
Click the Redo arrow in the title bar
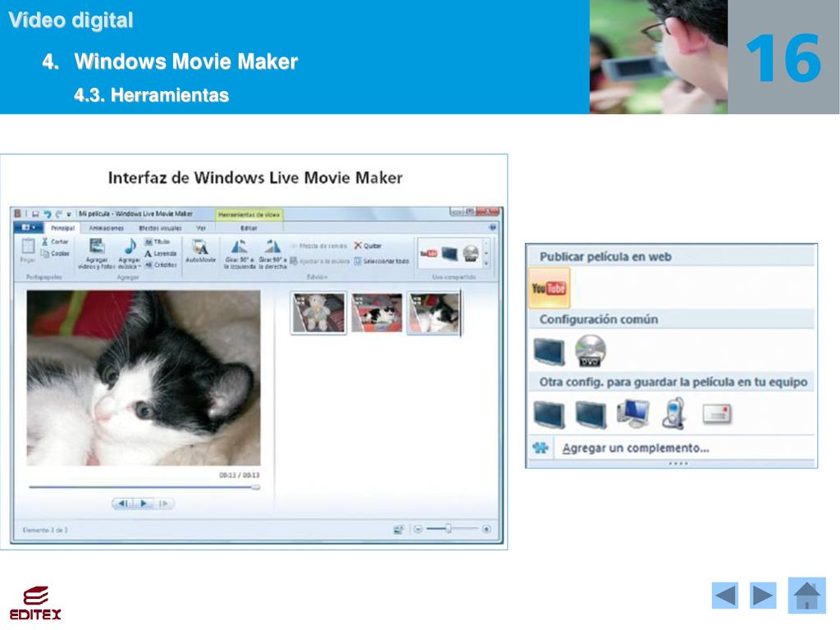pos(59,214)
